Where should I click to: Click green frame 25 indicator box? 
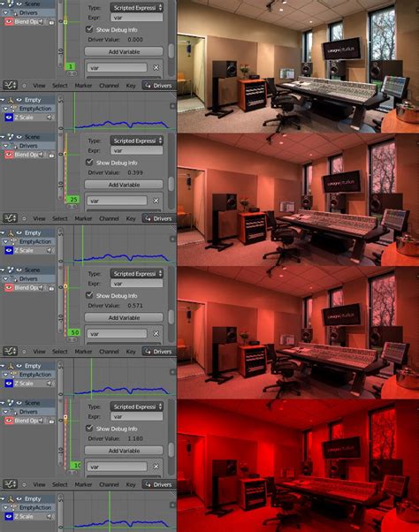tap(73, 200)
